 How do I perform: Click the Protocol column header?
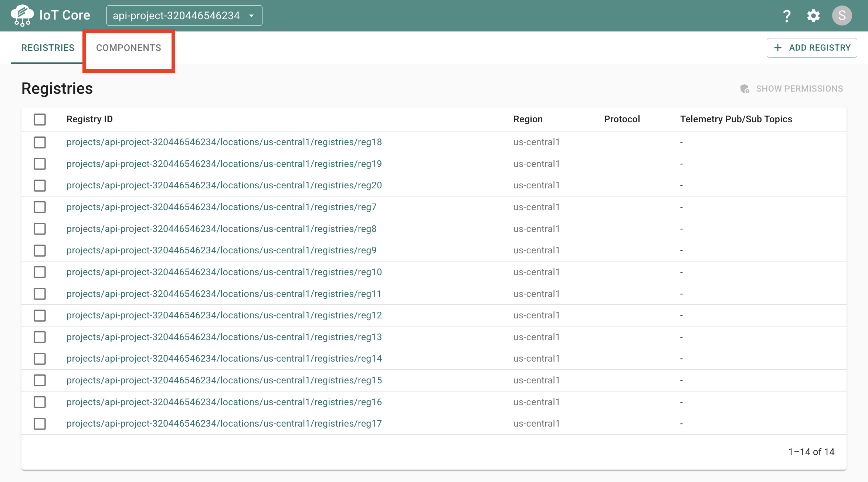622,119
